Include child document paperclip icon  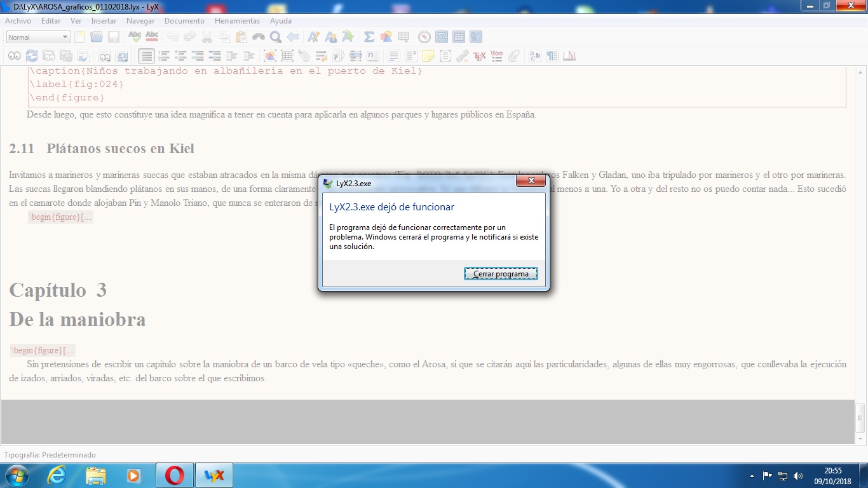514,56
